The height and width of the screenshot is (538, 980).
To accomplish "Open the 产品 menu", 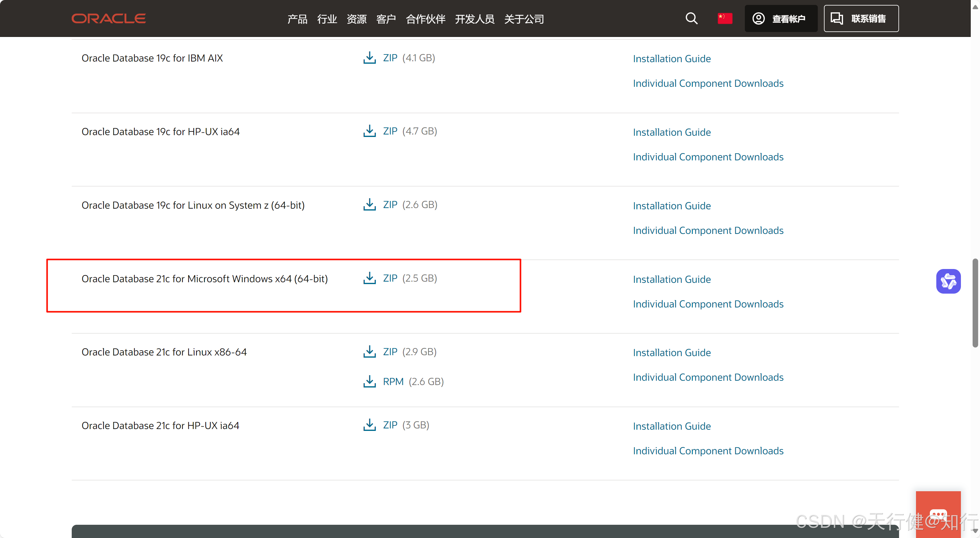I will [x=297, y=19].
